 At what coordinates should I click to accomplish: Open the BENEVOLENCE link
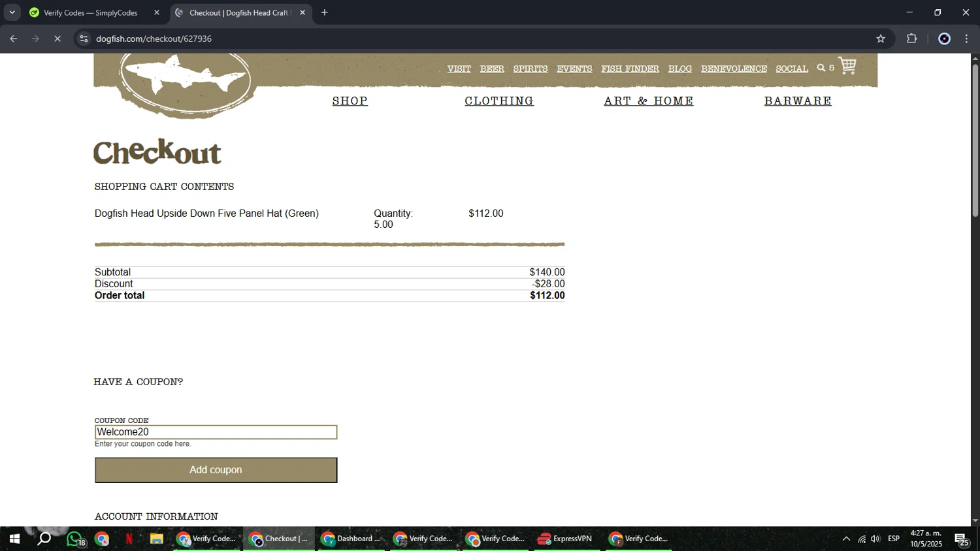[734, 69]
